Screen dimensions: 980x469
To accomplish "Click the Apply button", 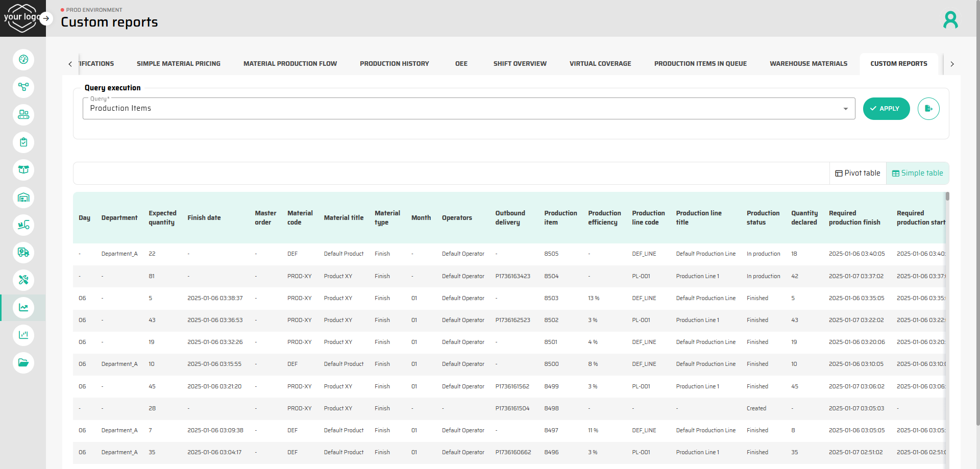I will coord(886,109).
